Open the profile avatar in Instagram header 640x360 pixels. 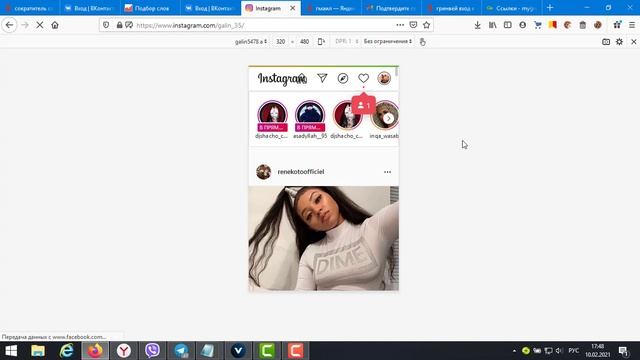tap(384, 78)
